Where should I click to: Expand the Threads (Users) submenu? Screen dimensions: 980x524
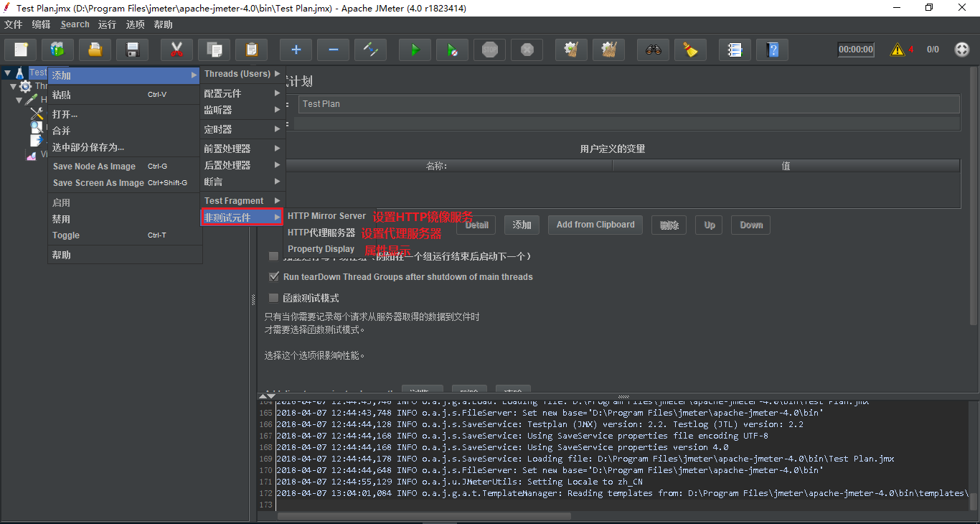coord(242,74)
